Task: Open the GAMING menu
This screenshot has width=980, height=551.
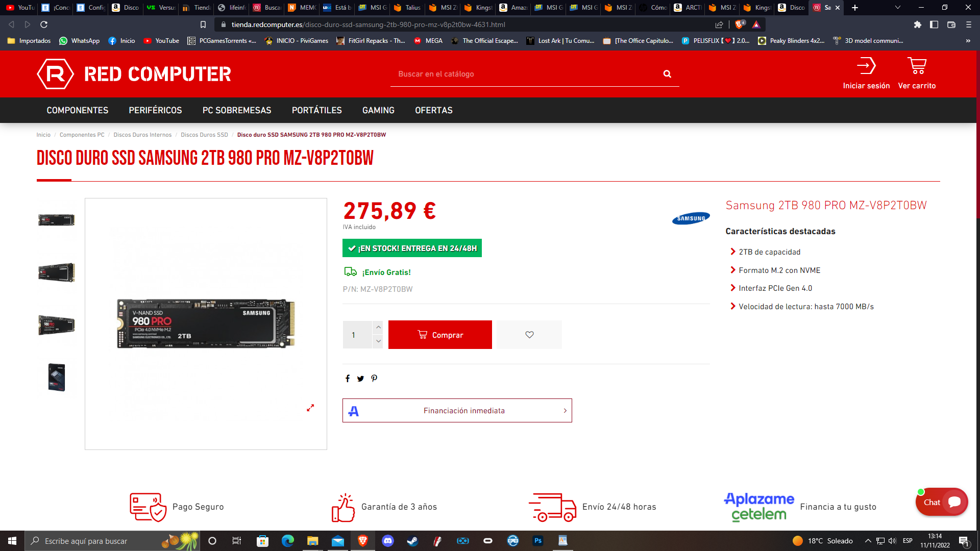Action: coord(378,110)
